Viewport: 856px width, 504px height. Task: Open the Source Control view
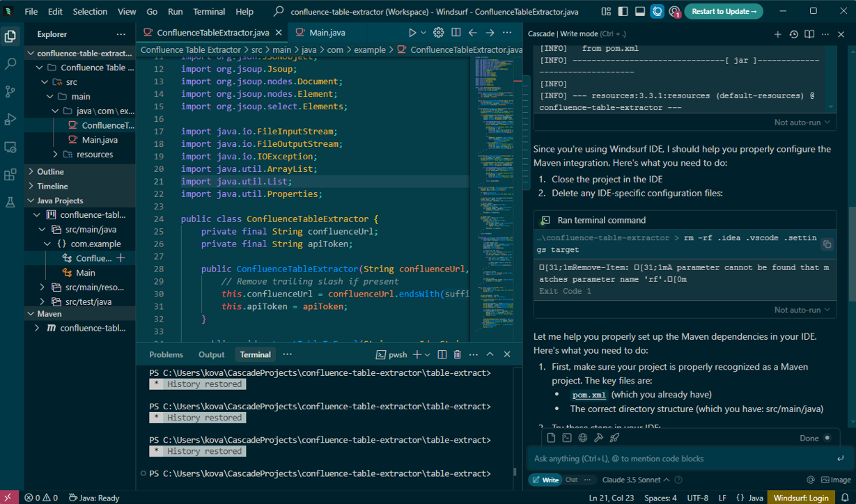[x=10, y=91]
